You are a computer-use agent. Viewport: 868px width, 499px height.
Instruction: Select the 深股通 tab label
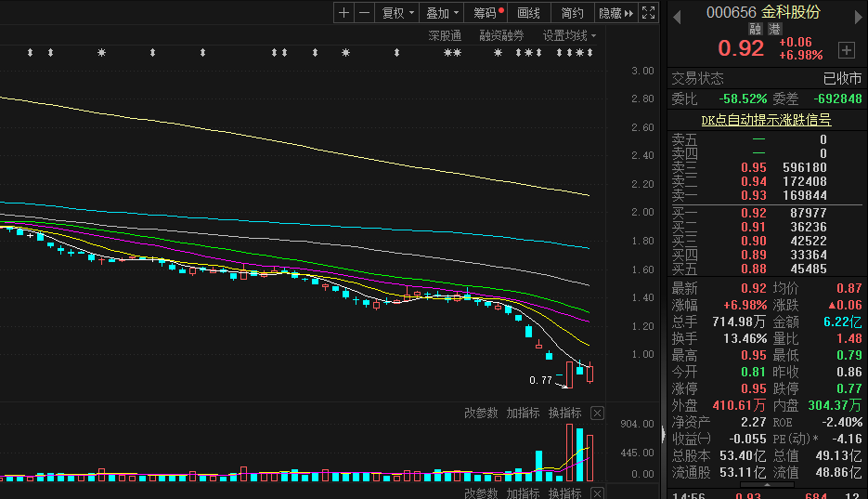[x=445, y=35]
